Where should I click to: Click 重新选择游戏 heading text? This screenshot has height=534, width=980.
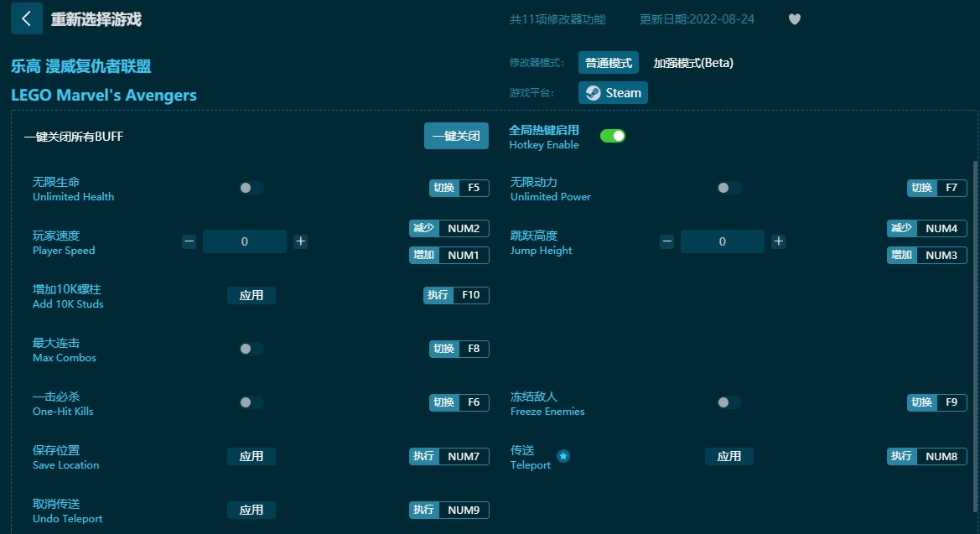(96, 19)
